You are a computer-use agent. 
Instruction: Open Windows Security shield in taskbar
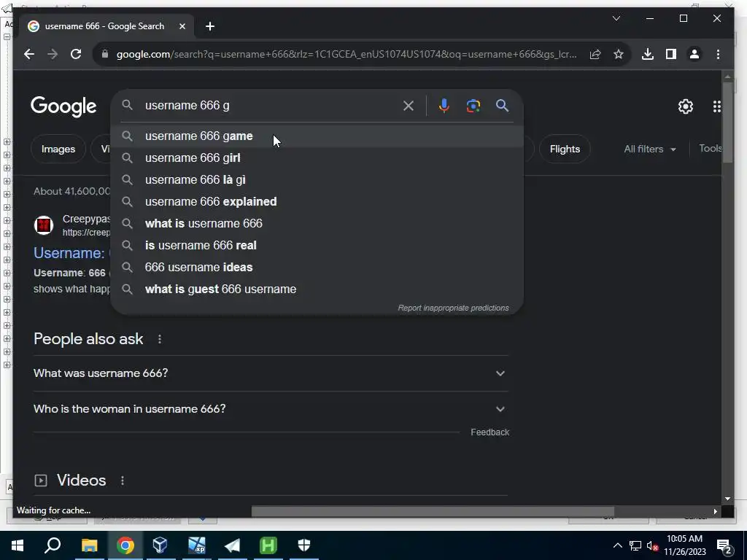[x=304, y=545]
